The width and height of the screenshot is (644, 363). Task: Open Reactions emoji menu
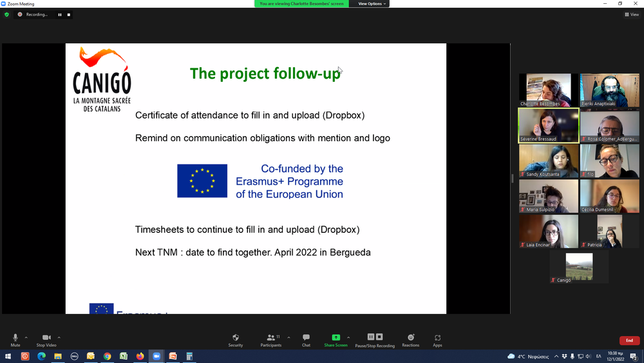(411, 339)
